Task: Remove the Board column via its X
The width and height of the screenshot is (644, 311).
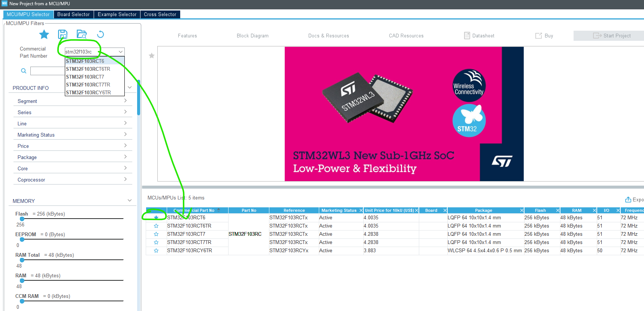Action: [x=445, y=210]
